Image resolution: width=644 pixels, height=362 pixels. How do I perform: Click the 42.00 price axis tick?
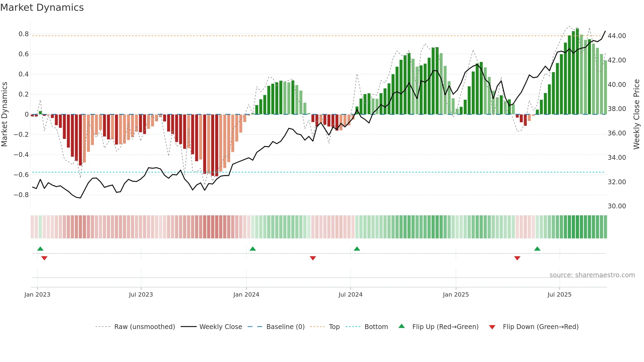[617, 60]
